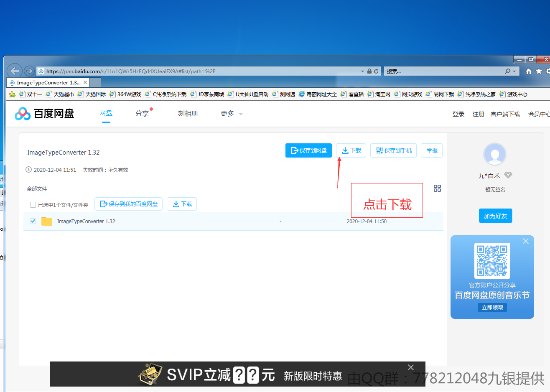Open the 双十一 bookmark
Screen dimensions: 550x392
point(31,94)
